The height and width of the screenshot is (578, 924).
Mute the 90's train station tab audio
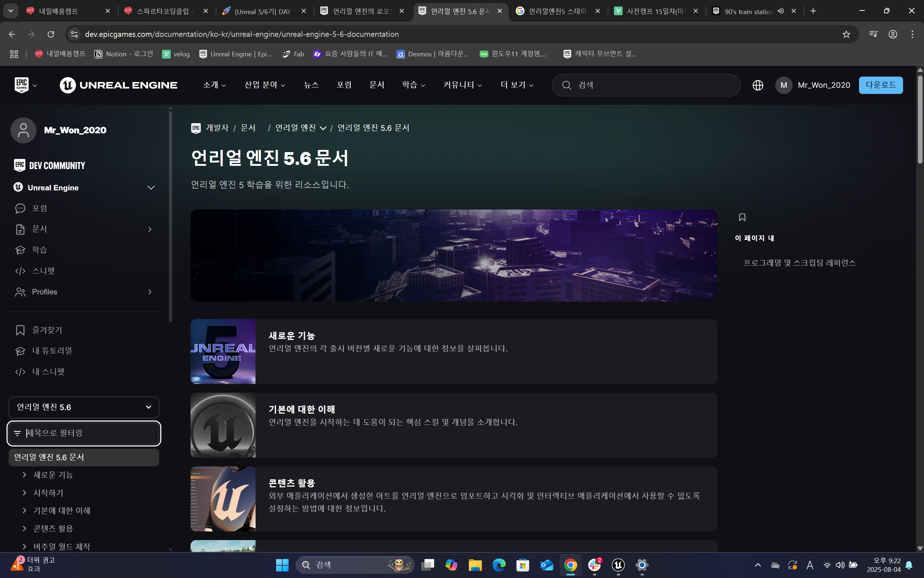pyautogui.click(x=780, y=11)
